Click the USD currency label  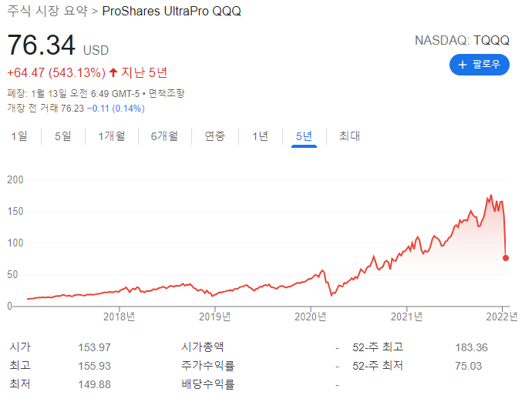96,51
